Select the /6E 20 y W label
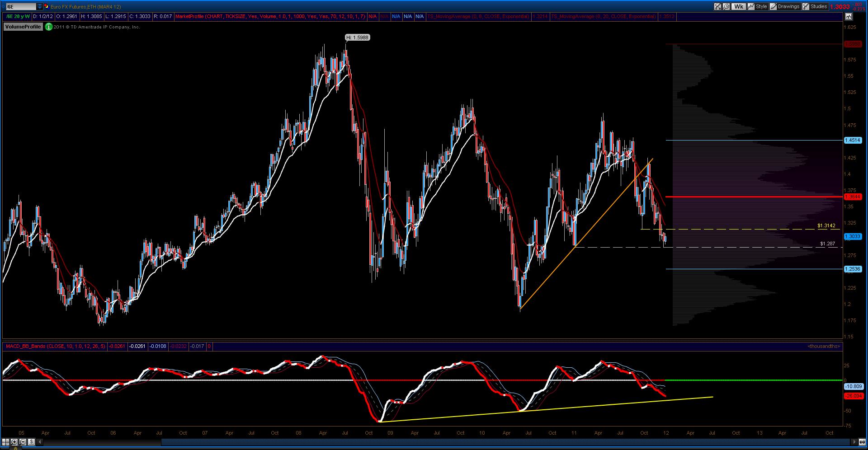The image size is (868, 450). [x=18, y=16]
